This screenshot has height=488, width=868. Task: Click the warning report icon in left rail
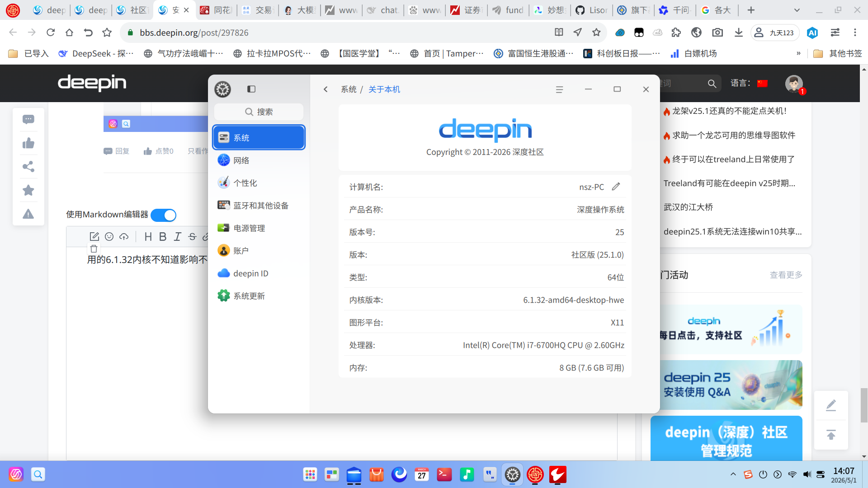tap(28, 214)
